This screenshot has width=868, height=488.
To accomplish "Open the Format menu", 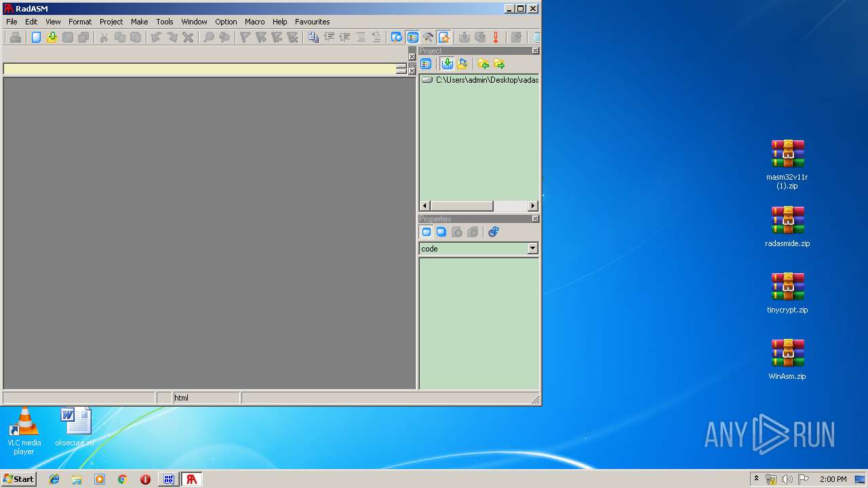I will pyautogui.click(x=80, y=22).
